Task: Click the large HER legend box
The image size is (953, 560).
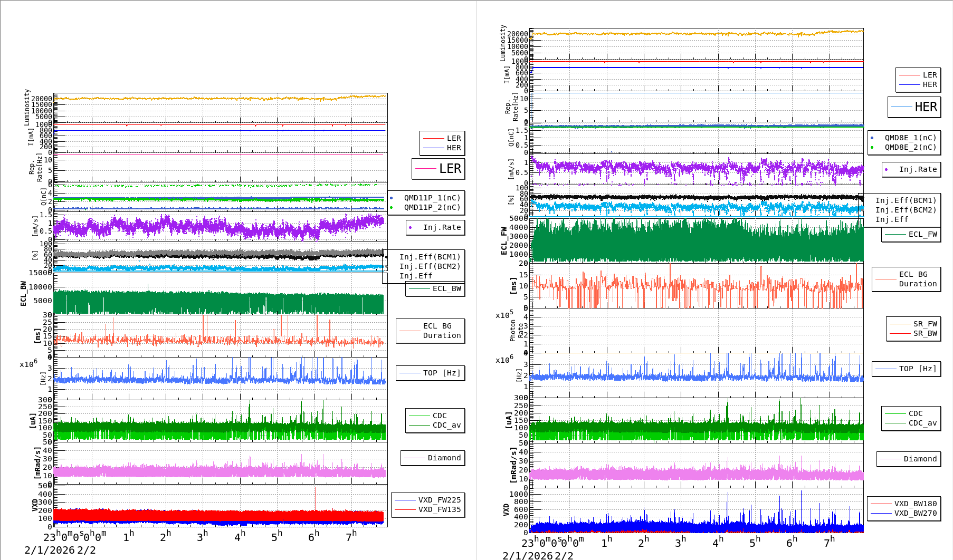Action: (x=914, y=107)
